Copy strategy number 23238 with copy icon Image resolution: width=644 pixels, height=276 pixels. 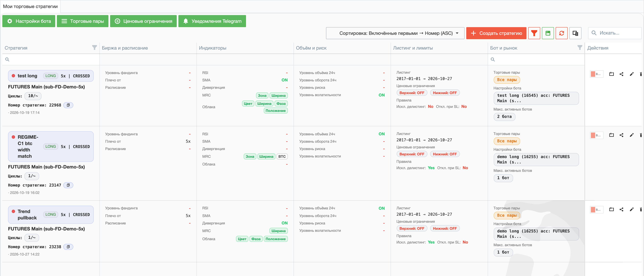click(x=68, y=247)
